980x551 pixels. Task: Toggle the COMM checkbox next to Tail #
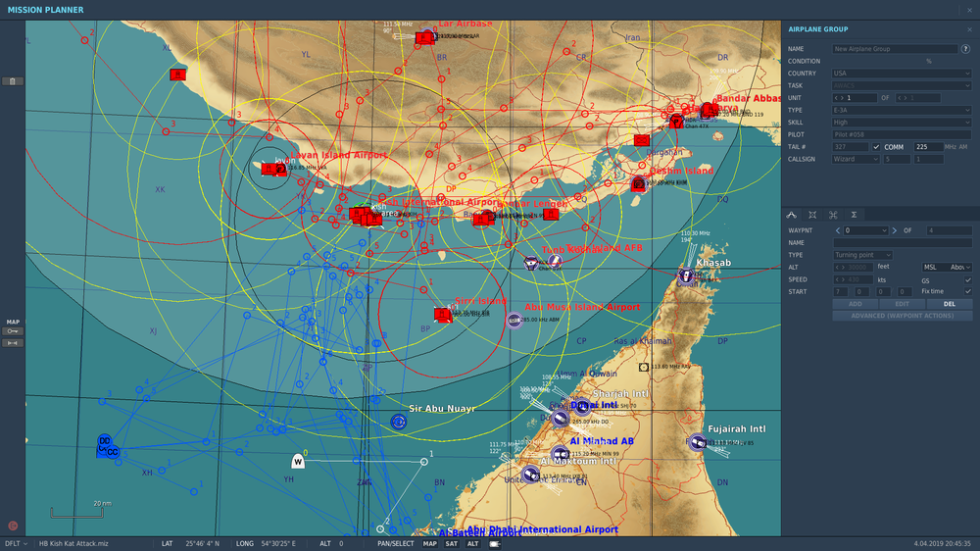point(876,147)
